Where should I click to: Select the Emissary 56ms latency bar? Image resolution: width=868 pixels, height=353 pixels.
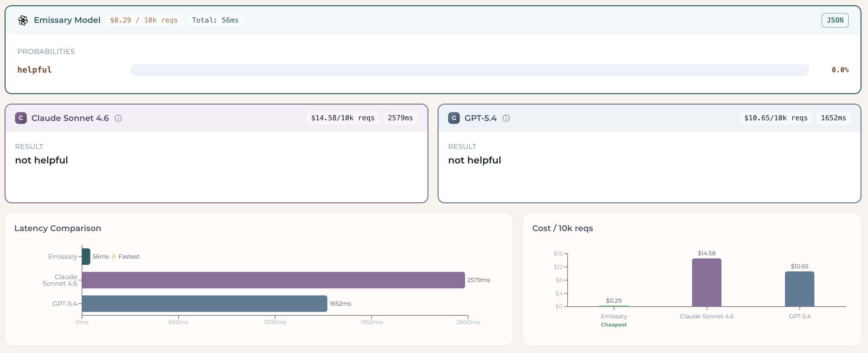(86, 257)
